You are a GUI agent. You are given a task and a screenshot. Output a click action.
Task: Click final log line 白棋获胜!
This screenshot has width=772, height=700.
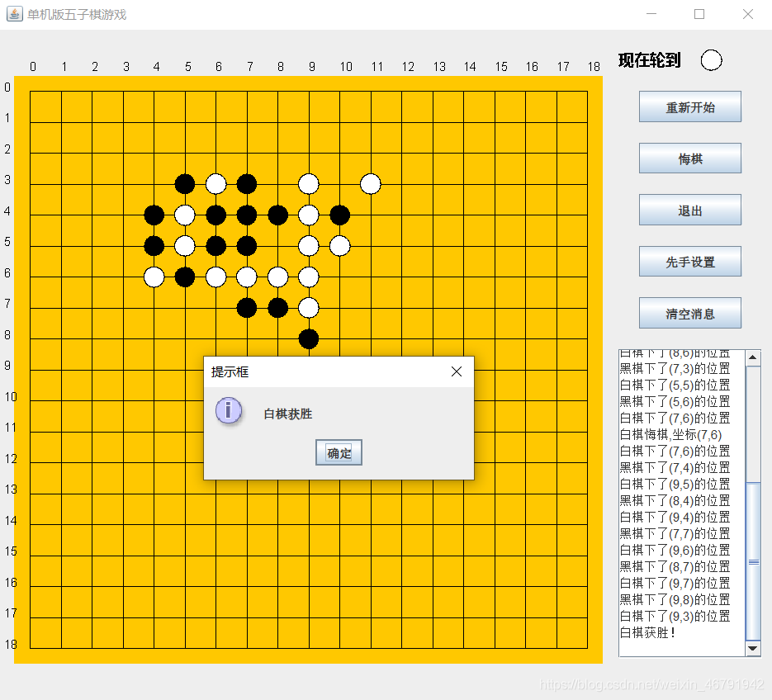click(647, 632)
